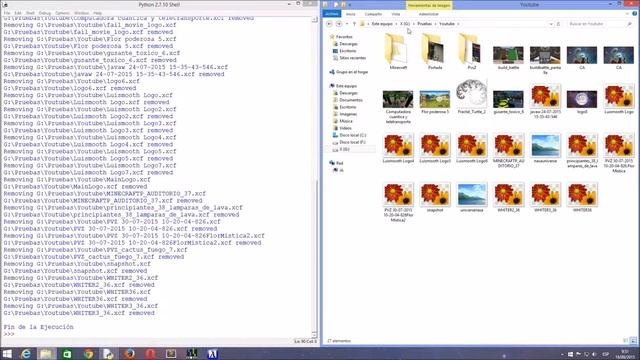640x360 pixels.
Task: Open Favoritos in navigation pane
Action: tap(344, 37)
